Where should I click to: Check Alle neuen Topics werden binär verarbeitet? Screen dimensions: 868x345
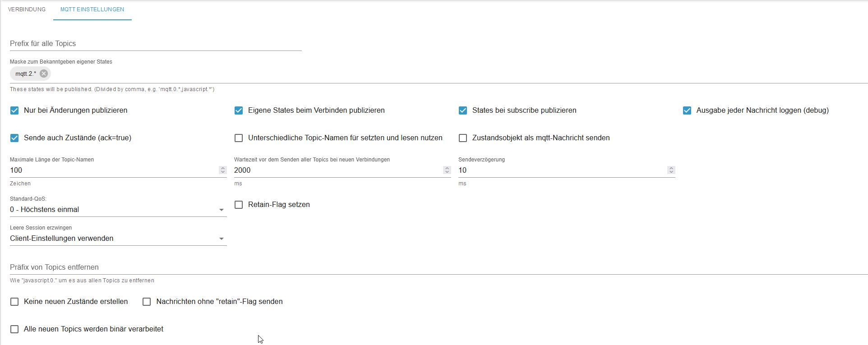click(14, 329)
